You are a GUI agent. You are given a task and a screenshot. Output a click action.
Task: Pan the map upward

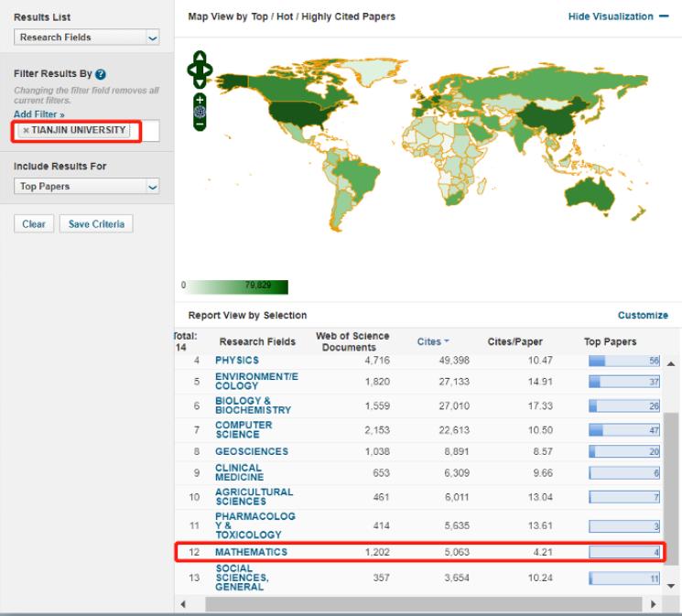pos(200,56)
